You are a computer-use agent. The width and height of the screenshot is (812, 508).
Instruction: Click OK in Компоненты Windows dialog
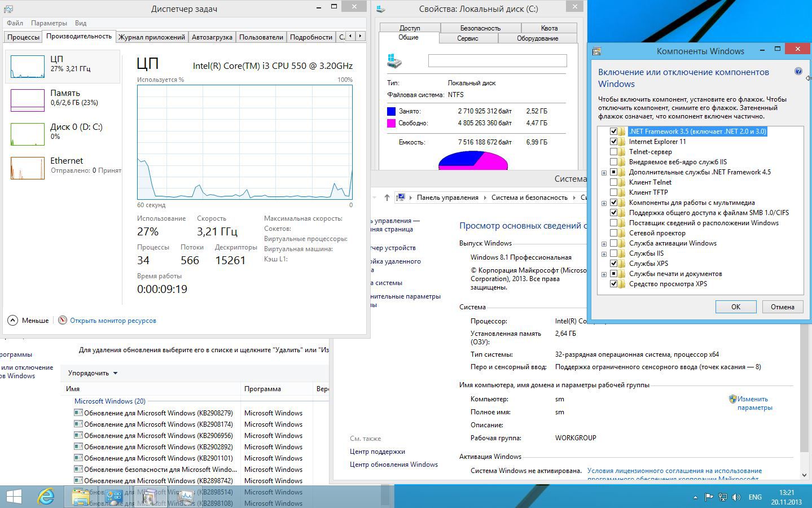pyautogui.click(x=736, y=306)
